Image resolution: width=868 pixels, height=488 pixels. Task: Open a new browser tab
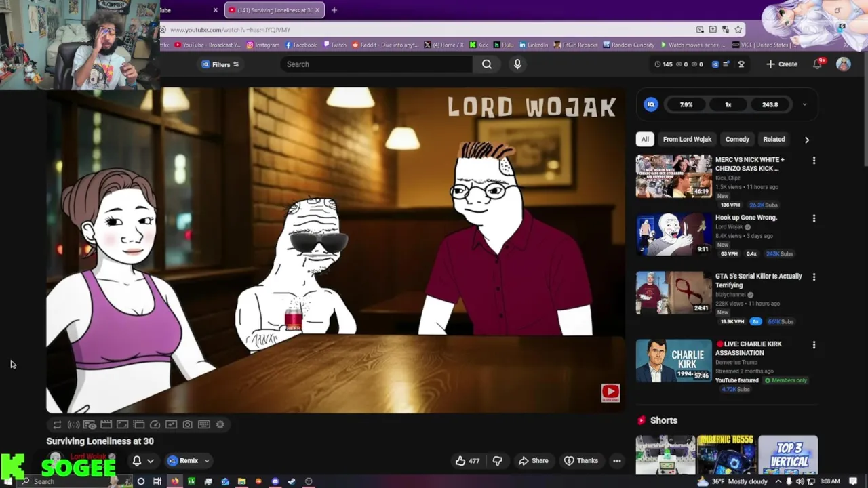[x=334, y=10]
